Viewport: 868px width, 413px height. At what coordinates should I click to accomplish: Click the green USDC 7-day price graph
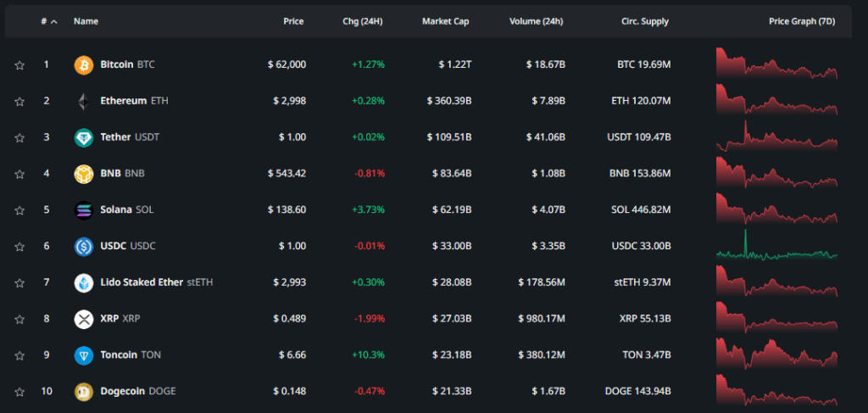[776, 248]
